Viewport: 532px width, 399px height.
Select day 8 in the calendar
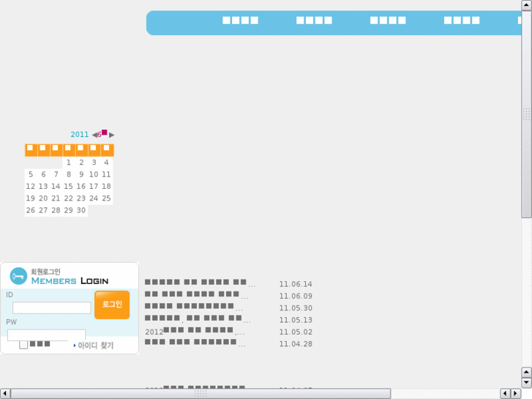pos(69,174)
